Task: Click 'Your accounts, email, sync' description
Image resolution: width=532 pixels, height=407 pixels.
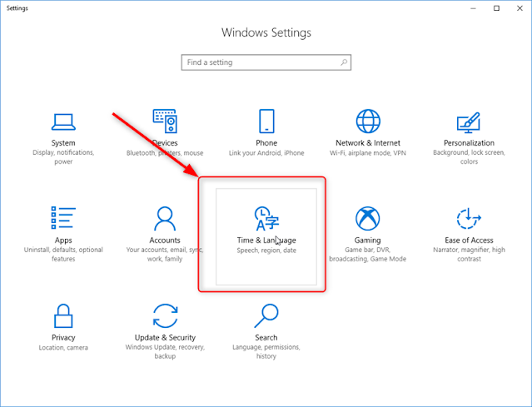Action: pyautogui.click(x=165, y=255)
